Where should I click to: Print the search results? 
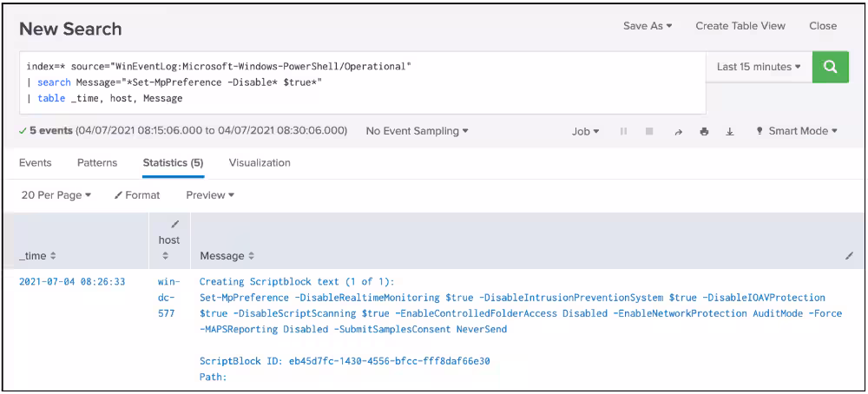pyautogui.click(x=703, y=132)
